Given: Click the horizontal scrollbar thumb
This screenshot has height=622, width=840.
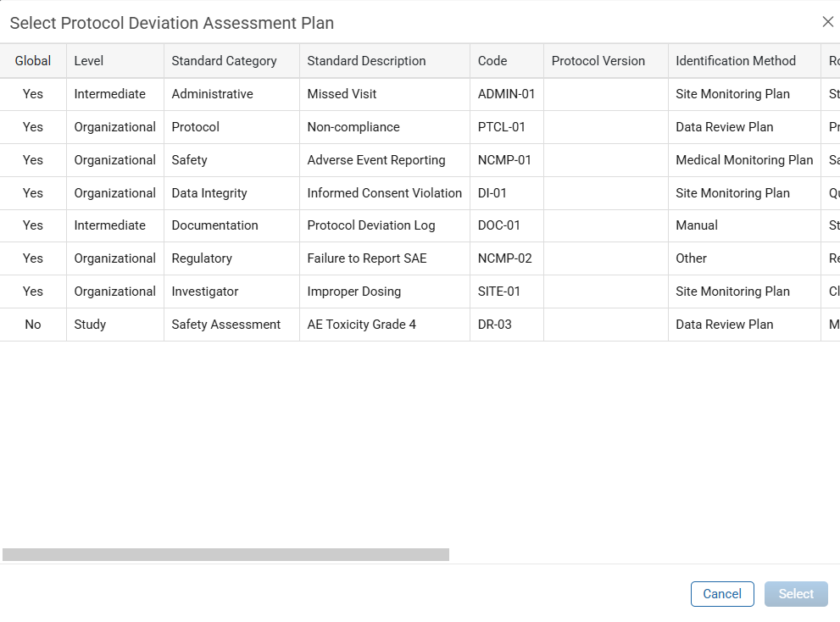Looking at the screenshot, I should click(x=225, y=554).
